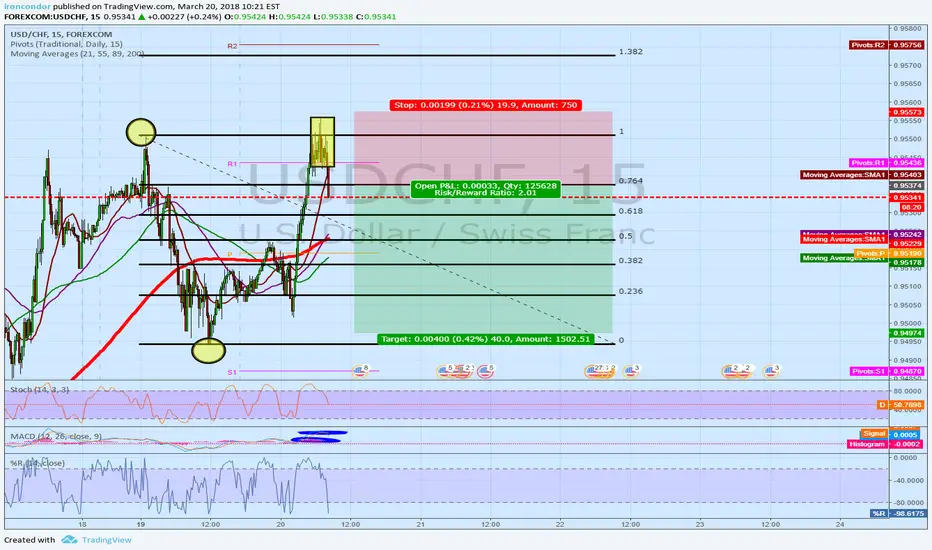Click the Open P&L risk/reward label
Viewport: 932px width, 550px height.
[485, 189]
